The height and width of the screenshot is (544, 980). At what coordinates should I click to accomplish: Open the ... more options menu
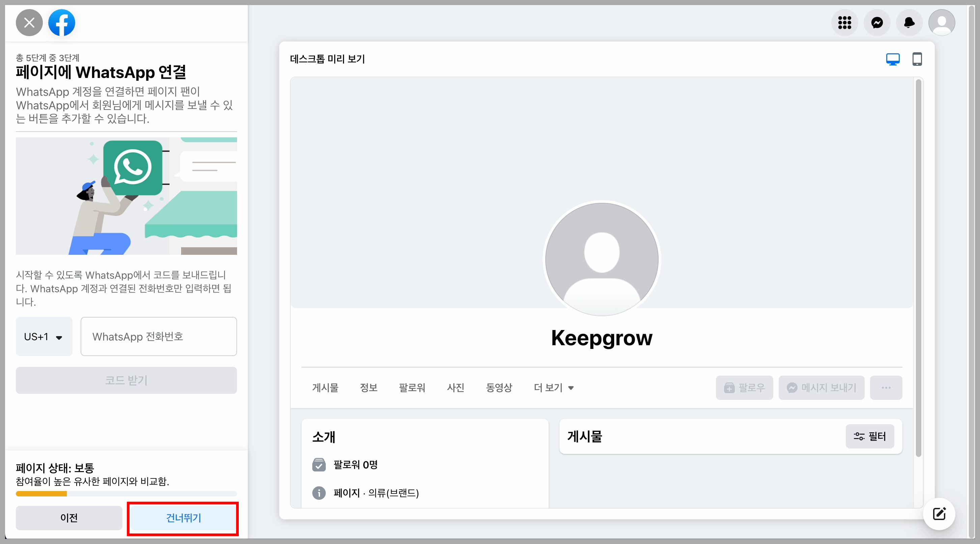(x=886, y=387)
